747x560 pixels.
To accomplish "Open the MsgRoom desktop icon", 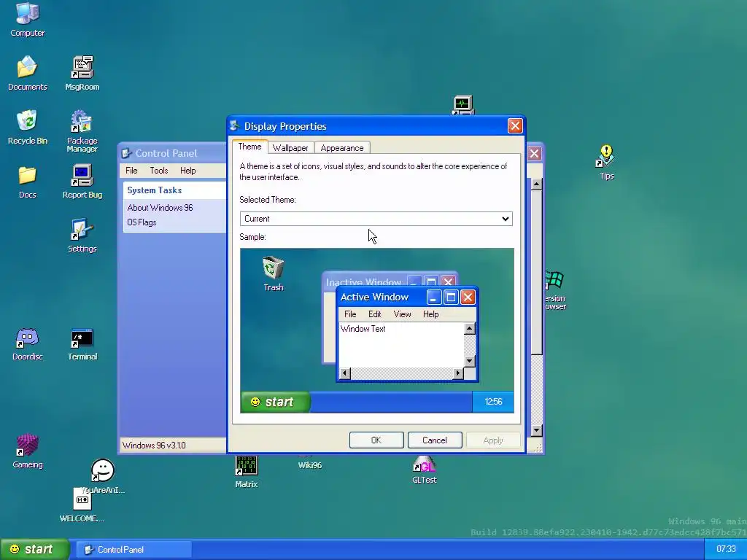I will click(x=82, y=73).
